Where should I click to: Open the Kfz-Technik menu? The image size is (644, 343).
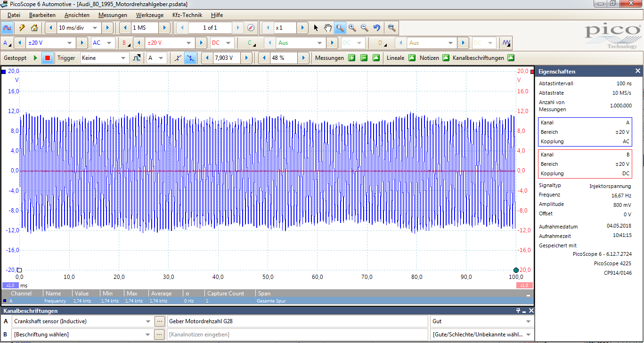[x=187, y=15]
